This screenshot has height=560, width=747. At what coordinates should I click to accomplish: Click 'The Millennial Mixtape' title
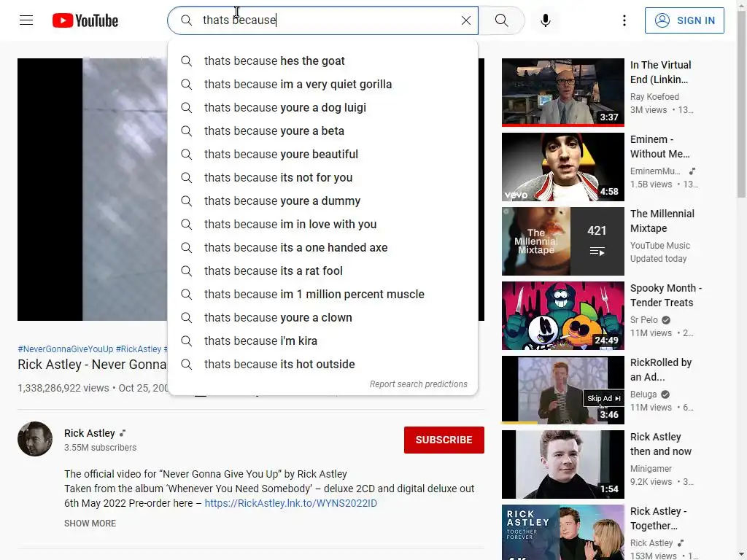[662, 221]
